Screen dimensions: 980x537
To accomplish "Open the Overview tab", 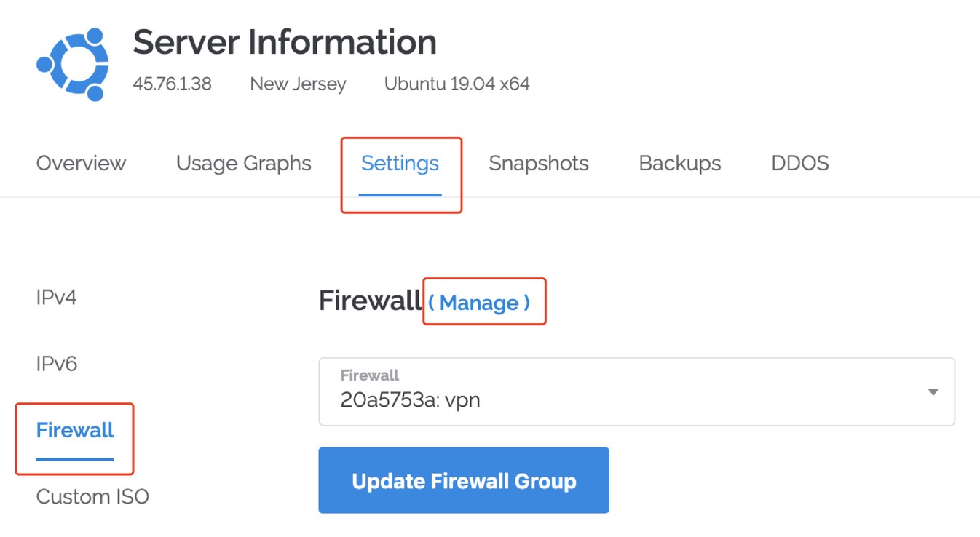I will click(81, 163).
